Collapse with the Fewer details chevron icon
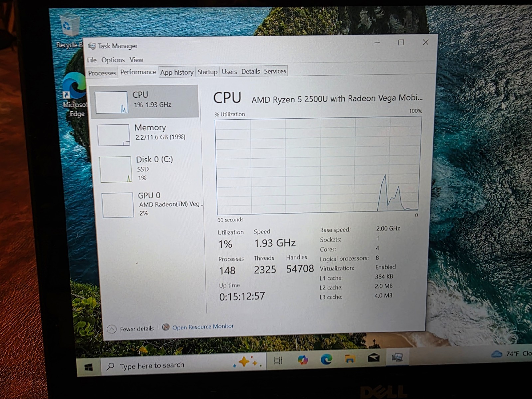The width and height of the screenshot is (532, 399). (x=112, y=329)
